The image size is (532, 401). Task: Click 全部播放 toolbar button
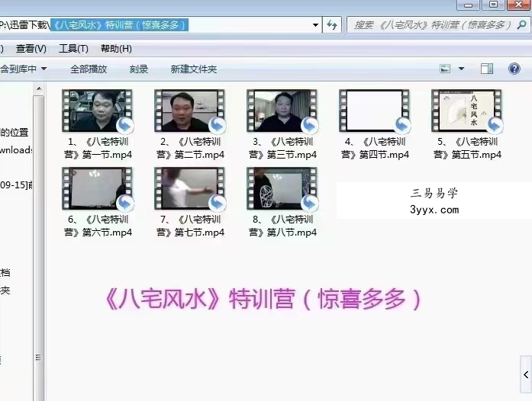click(89, 69)
